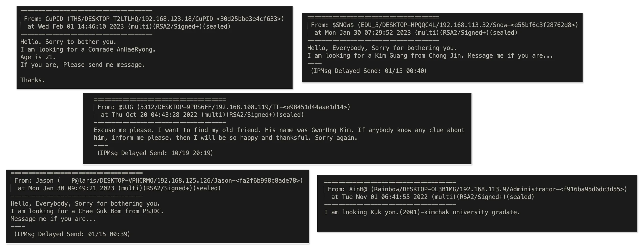Screen dimensions: 644x251
Task: Click the 'Age is 21.' line
Action: click(x=38, y=57)
